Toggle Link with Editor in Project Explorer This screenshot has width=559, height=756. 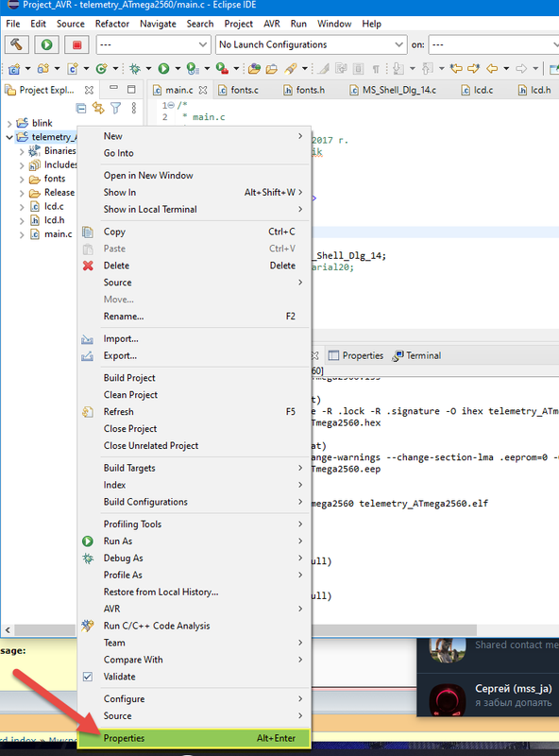(98, 108)
